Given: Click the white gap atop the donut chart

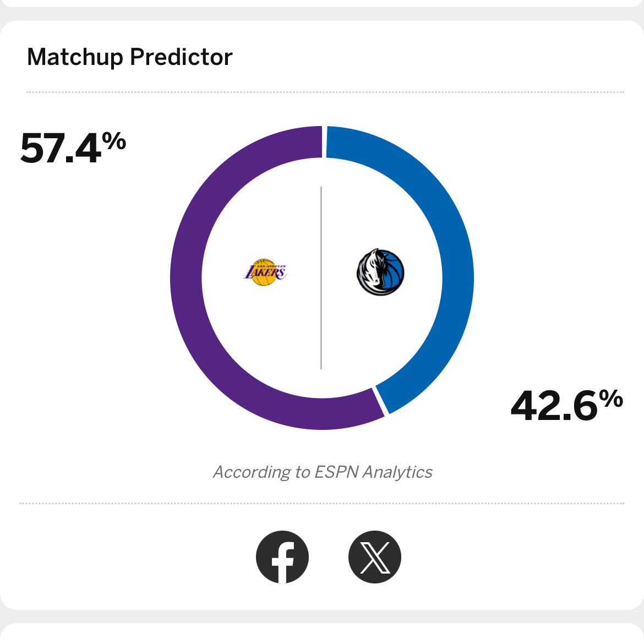Looking at the screenshot, I should [x=324, y=142].
